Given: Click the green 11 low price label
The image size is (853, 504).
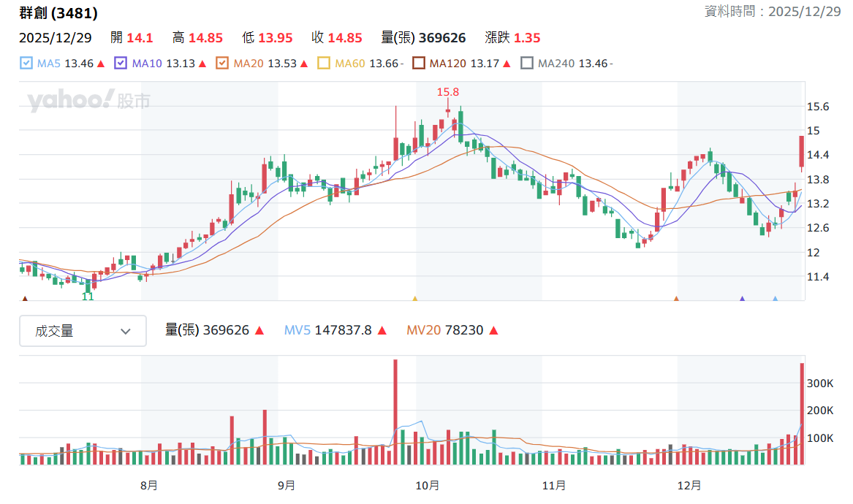Looking at the screenshot, I should (x=88, y=297).
